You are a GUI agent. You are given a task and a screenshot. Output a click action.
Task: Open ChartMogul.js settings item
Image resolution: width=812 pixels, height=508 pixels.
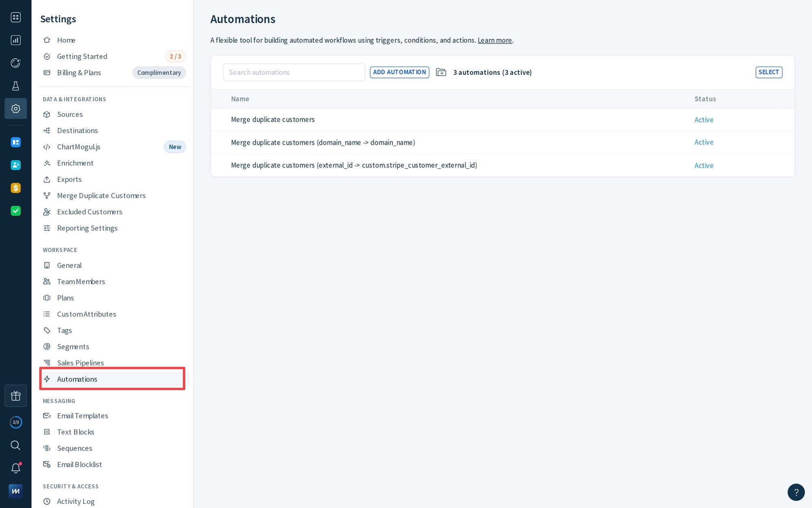click(114, 147)
